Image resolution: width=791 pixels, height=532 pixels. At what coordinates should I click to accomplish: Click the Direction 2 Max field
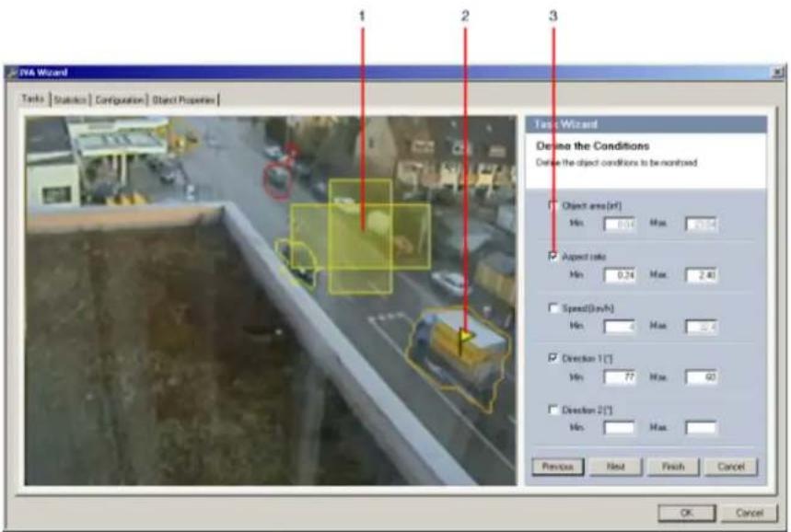(701, 428)
